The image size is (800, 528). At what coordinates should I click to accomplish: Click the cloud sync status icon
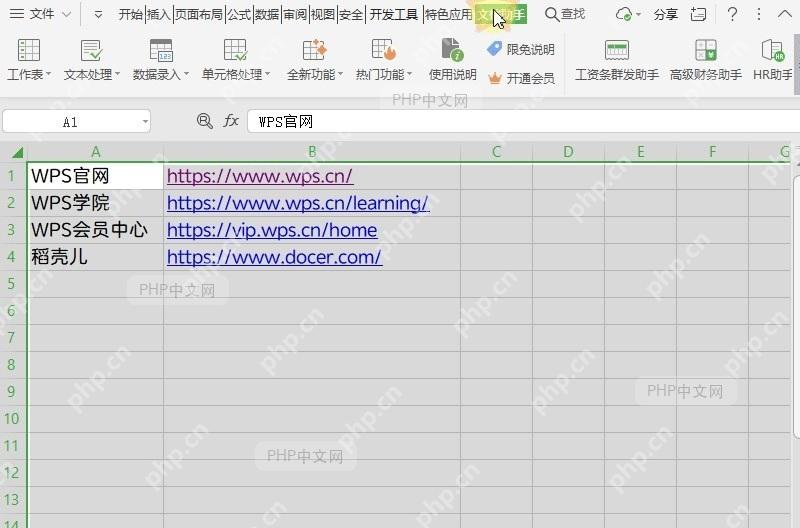[x=623, y=14]
